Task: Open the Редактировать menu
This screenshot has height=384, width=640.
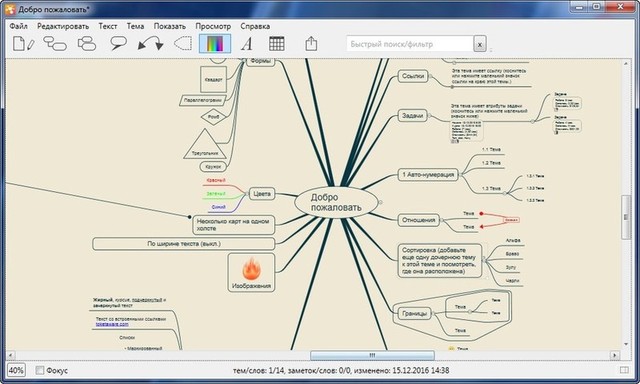Action: pyautogui.click(x=63, y=26)
